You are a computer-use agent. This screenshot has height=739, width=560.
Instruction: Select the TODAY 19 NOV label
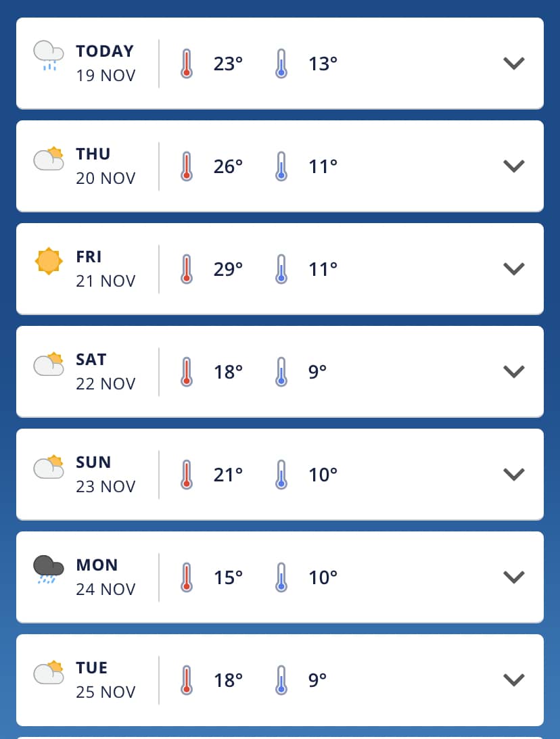click(x=106, y=63)
